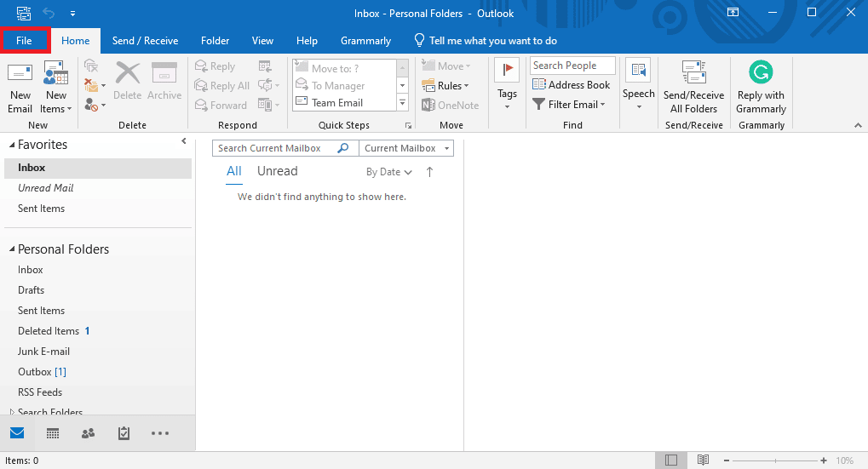Click the Forward button
868x469 pixels.
tap(221, 105)
